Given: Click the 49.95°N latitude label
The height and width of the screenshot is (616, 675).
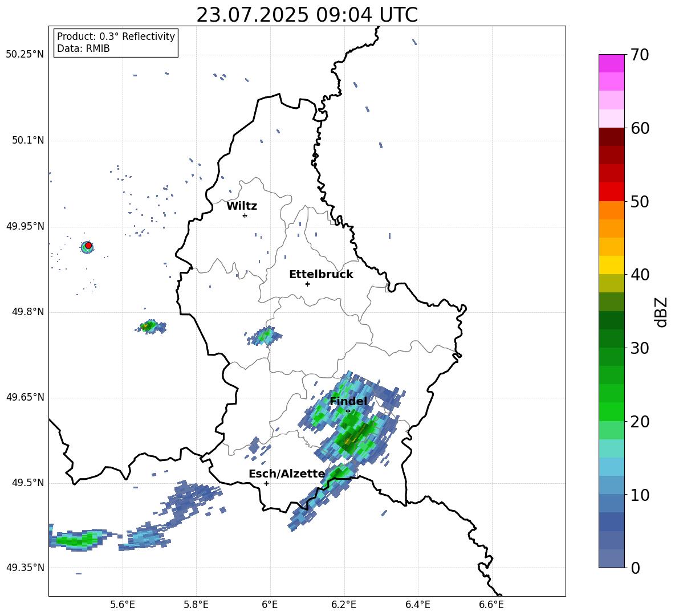Looking at the screenshot, I should 25,226.
